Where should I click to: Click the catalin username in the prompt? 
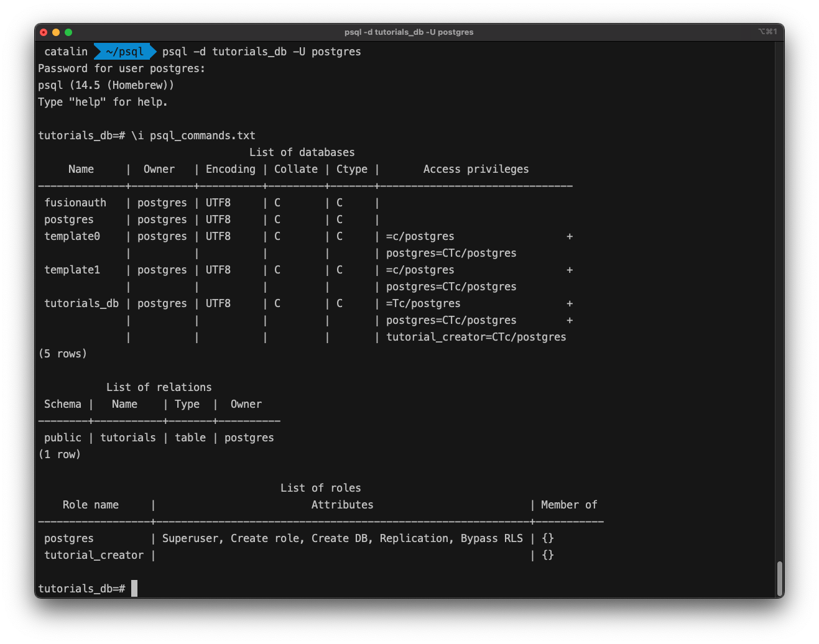pos(65,52)
